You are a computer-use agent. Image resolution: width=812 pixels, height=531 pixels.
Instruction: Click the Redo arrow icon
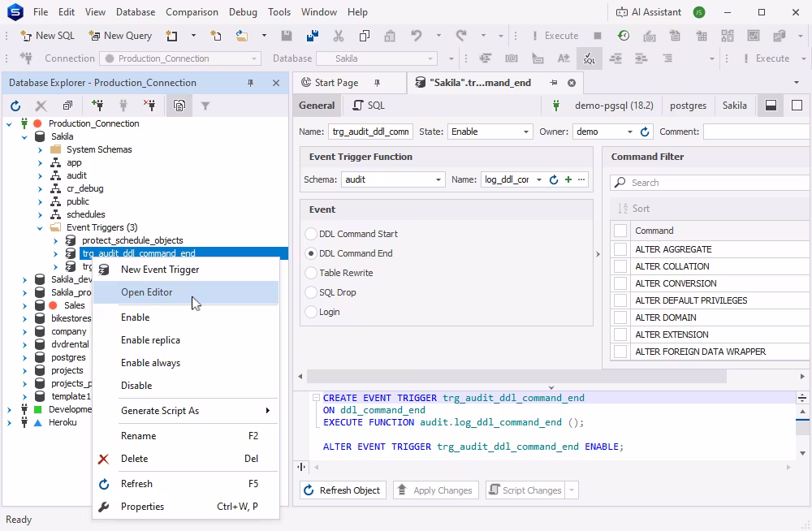(x=461, y=36)
